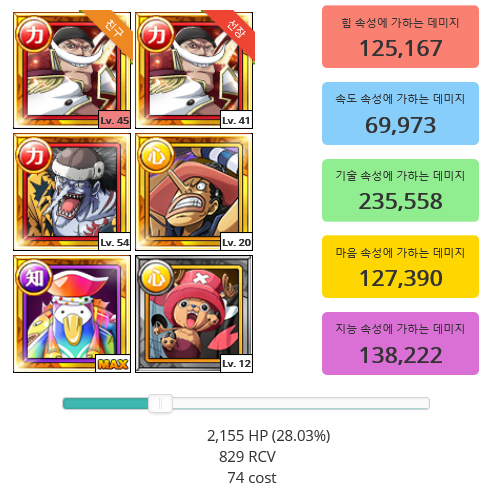Open the red 힘 속성 damage panel
The height and width of the screenshot is (492, 496).
pyautogui.click(x=400, y=37)
